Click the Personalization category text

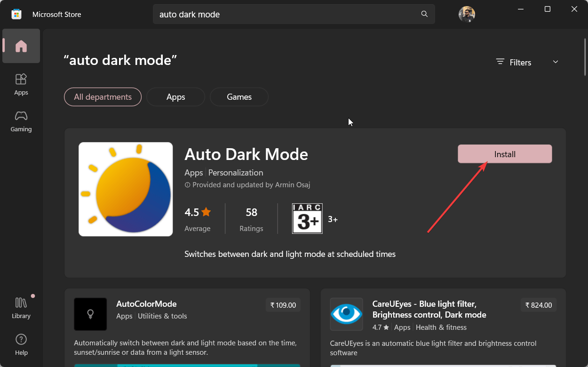[x=236, y=173]
